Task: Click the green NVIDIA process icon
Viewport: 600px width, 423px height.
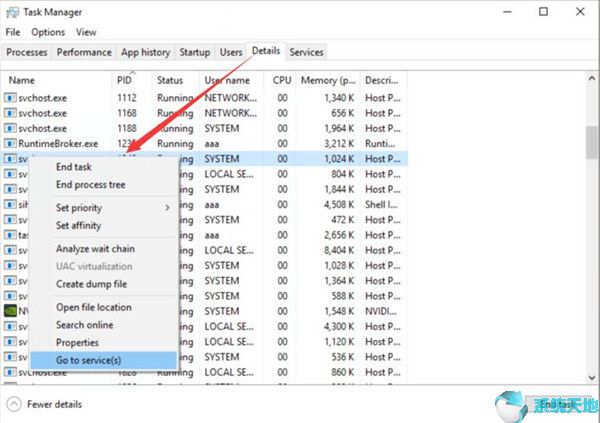Action: pos(11,311)
